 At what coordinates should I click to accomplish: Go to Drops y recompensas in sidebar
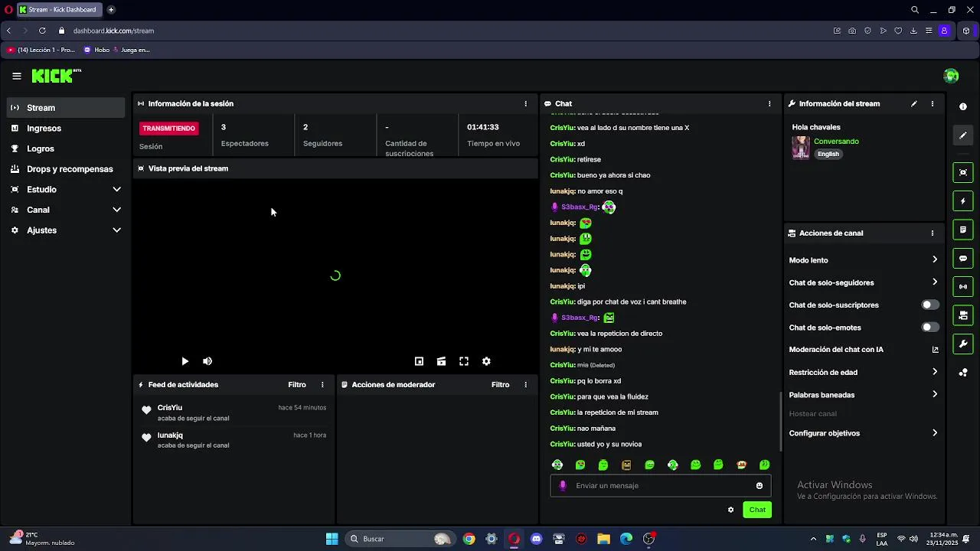coord(66,169)
